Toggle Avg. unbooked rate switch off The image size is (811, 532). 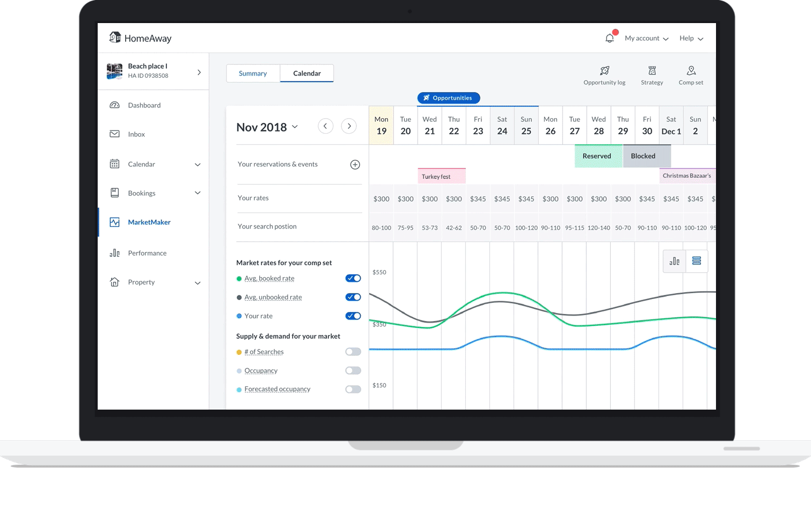353,297
